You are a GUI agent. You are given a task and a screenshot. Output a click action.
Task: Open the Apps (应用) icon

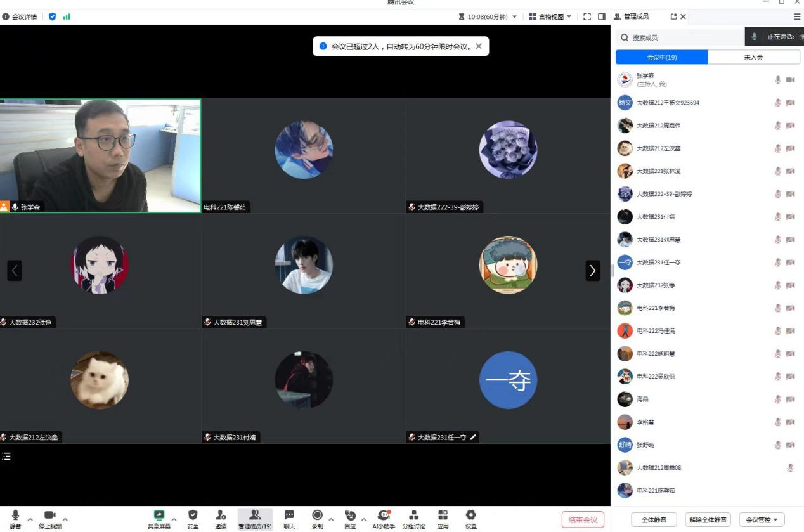point(443,516)
